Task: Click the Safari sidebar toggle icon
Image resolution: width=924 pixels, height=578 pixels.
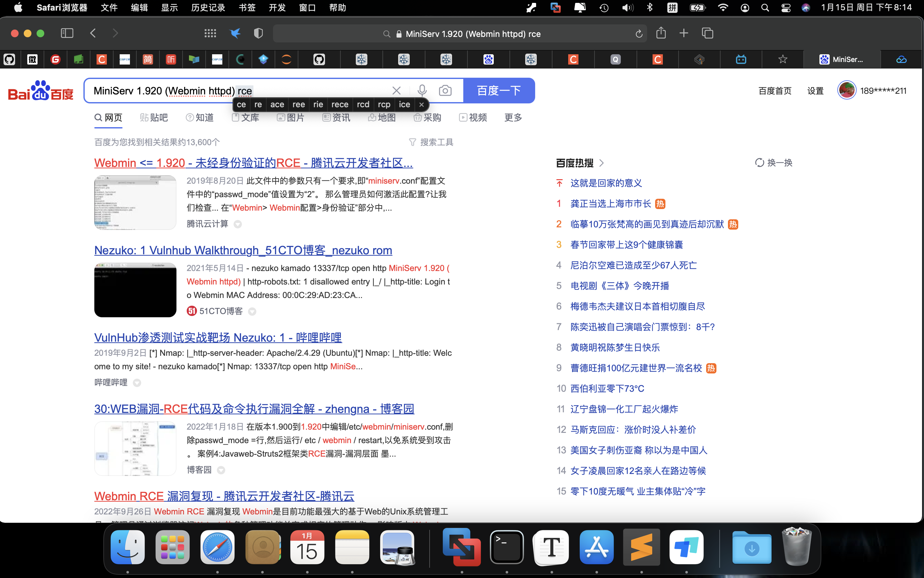Action: tap(67, 33)
